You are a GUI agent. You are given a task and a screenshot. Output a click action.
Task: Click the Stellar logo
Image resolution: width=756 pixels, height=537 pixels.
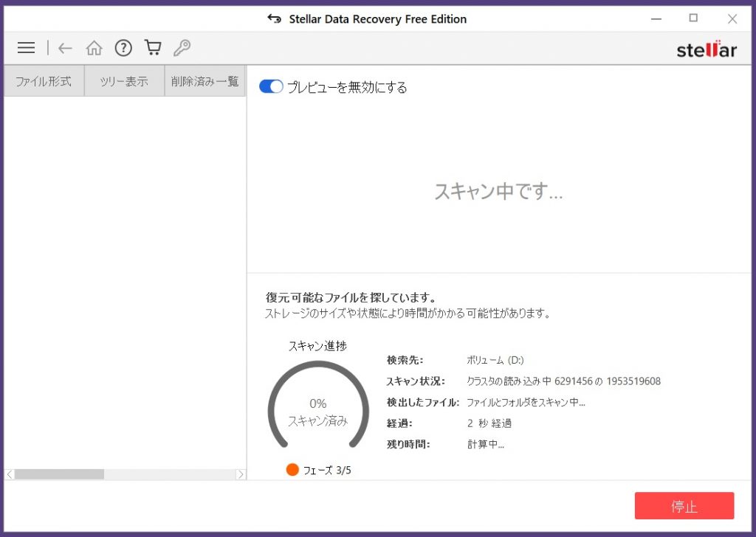point(707,49)
